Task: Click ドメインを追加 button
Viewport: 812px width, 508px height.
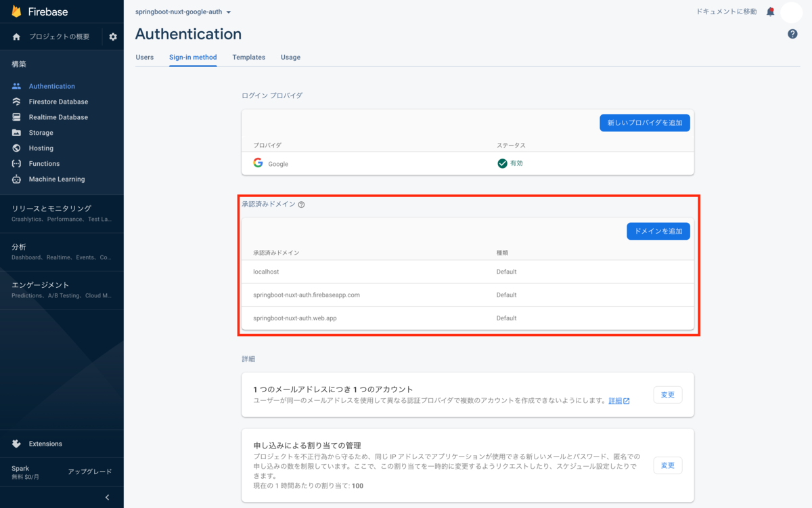Action: [658, 231]
